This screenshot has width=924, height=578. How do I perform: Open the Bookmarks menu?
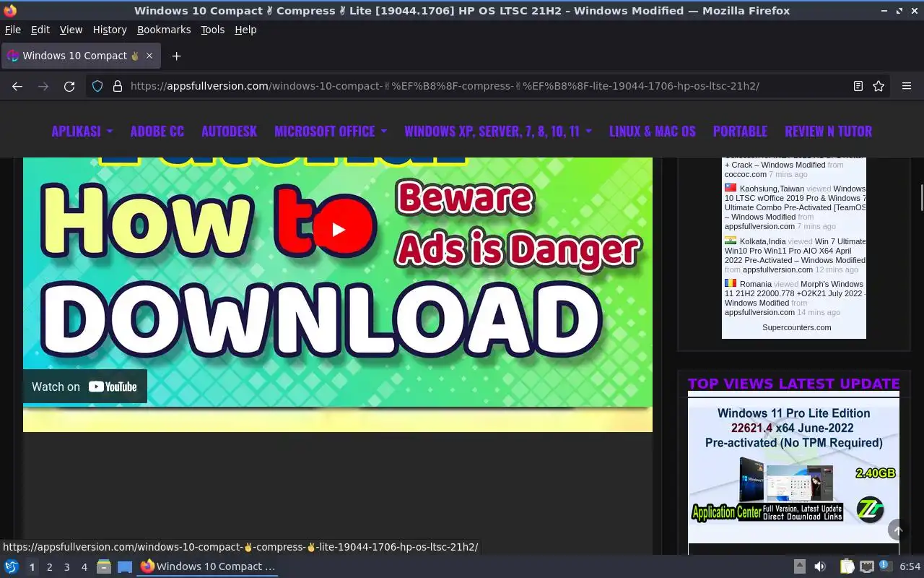pyautogui.click(x=164, y=30)
